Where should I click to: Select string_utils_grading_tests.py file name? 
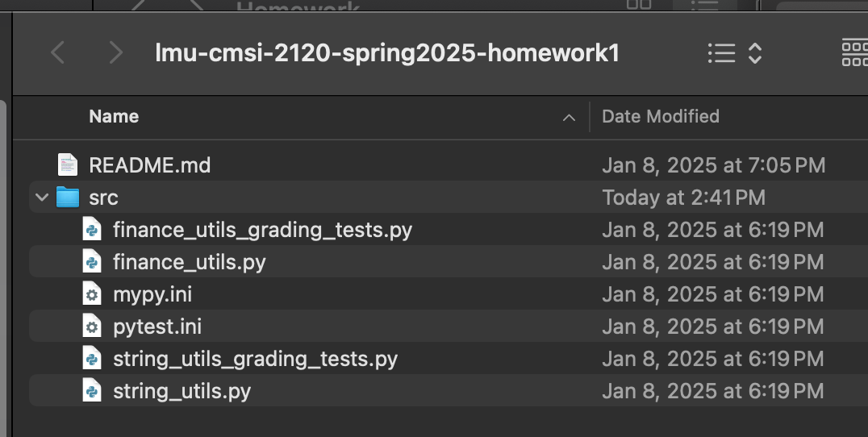pos(255,359)
